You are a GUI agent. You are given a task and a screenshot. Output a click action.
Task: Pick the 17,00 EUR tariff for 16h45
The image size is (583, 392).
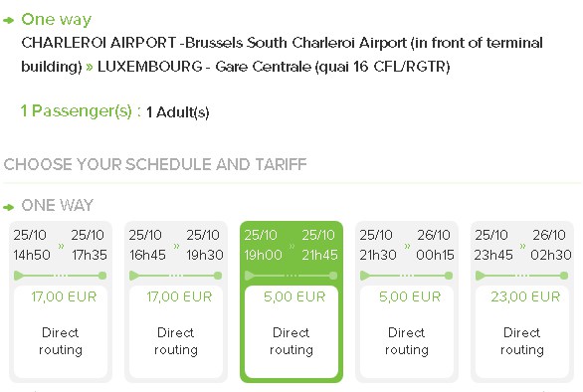pos(179,296)
